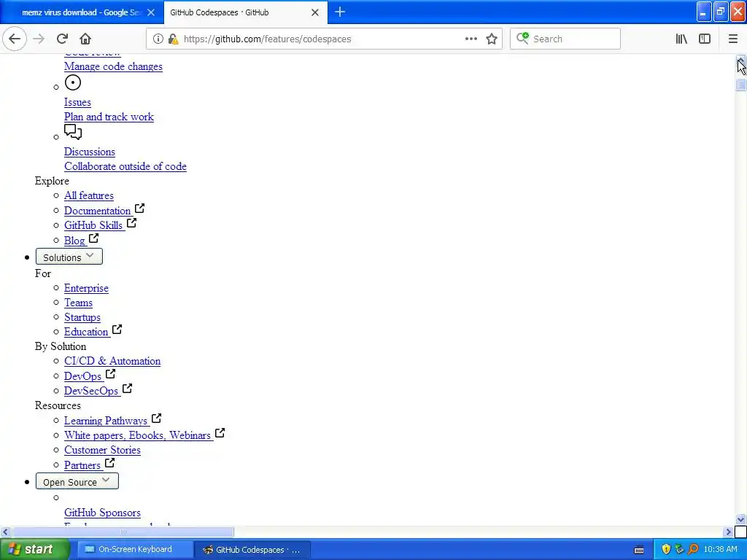Click the horizontal scrollbar left arrow
Screen dimensions: 747x560
(5, 532)
